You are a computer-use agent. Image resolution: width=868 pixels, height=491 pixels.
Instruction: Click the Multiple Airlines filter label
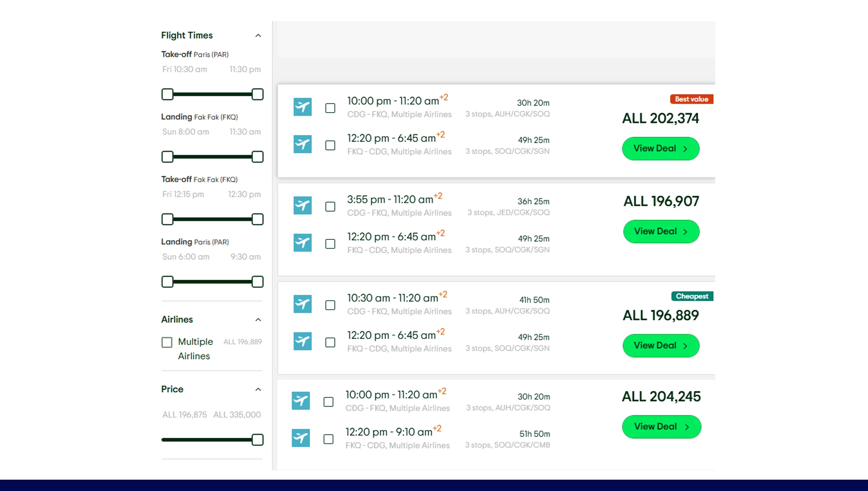click(196, 349)
